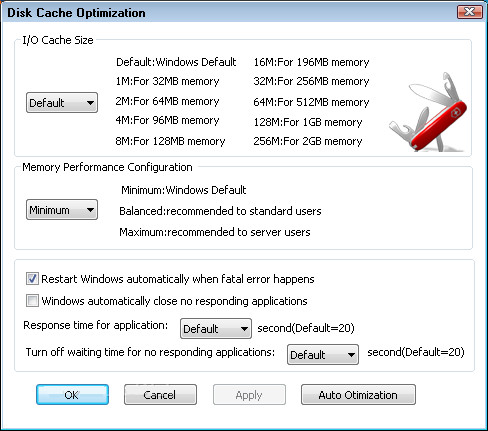Click Restart Windows automatically checkbox label text
Image resolution: width=488 pixels, height=431 pixels.
point(178,279)
